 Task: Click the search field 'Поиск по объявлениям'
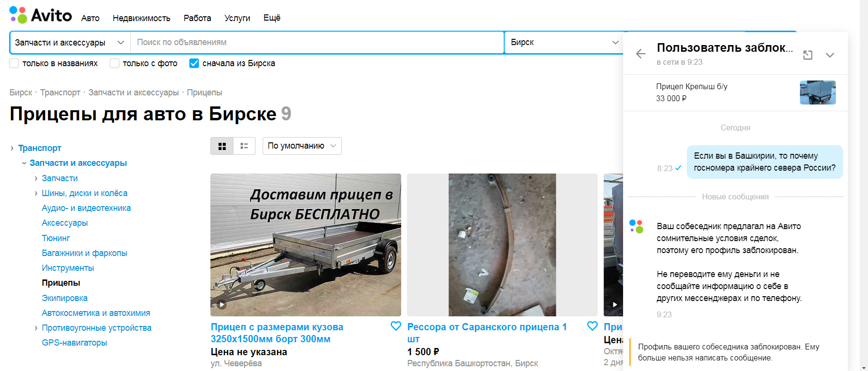(317, 43)
